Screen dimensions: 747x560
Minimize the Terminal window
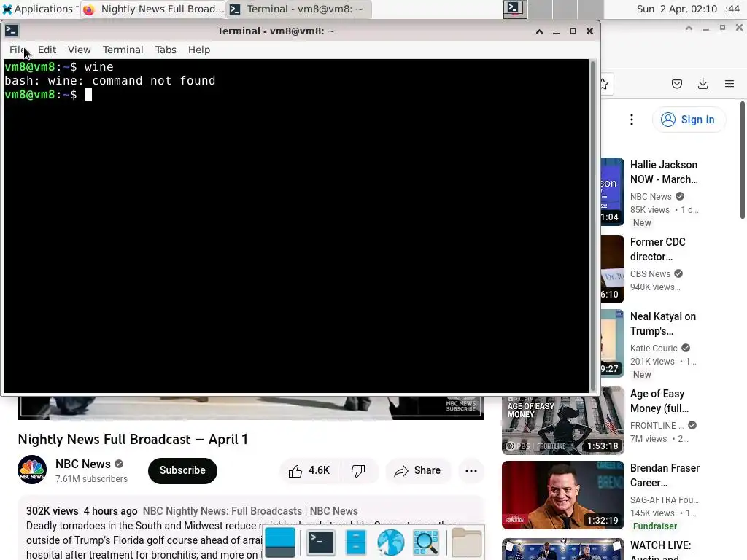pos(556,31)
